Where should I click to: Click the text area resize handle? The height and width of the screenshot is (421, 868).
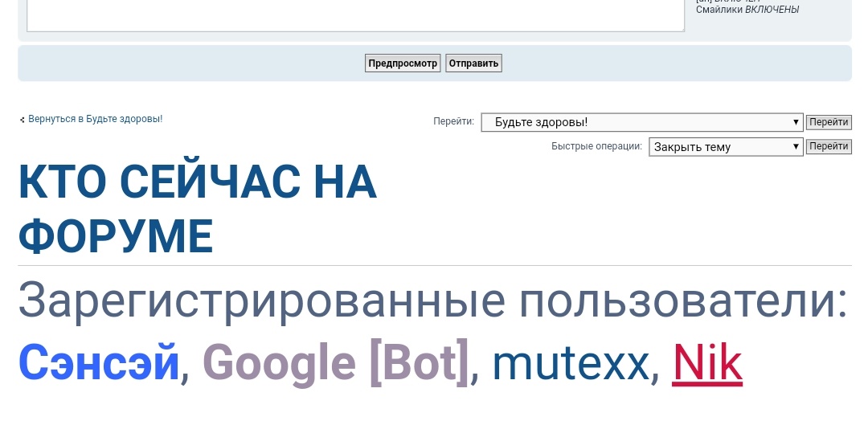[682, 28]
